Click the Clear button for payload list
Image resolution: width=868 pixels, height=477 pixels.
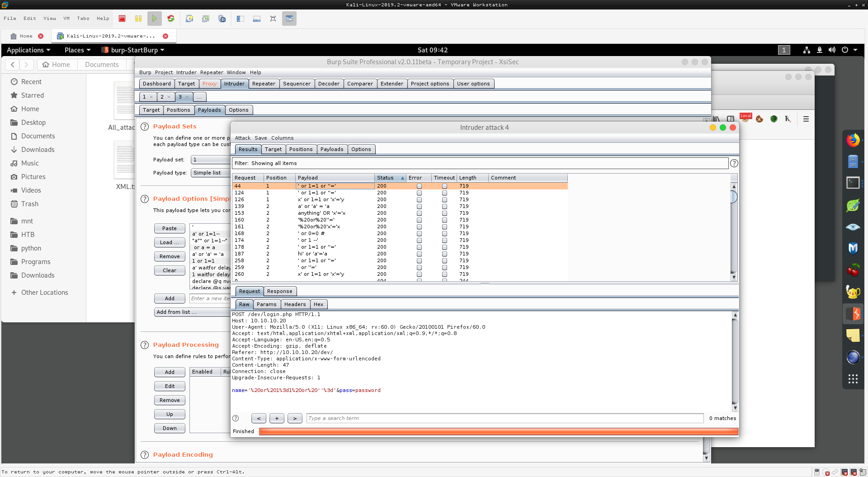click(170, 270)
